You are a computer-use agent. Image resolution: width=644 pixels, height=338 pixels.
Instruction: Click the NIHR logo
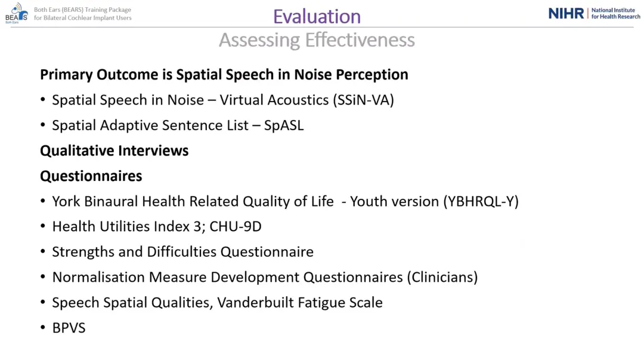point(566,13)
